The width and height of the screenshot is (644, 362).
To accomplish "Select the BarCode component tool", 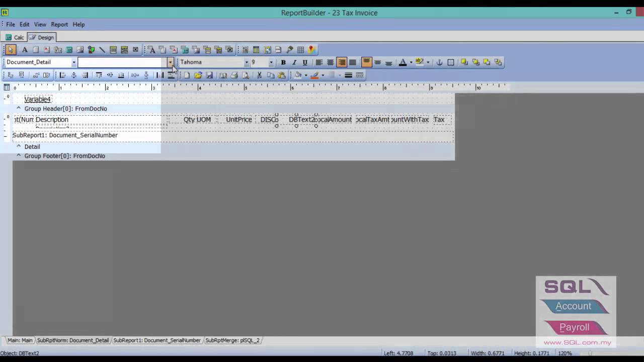I will click(x=113, y=50).
